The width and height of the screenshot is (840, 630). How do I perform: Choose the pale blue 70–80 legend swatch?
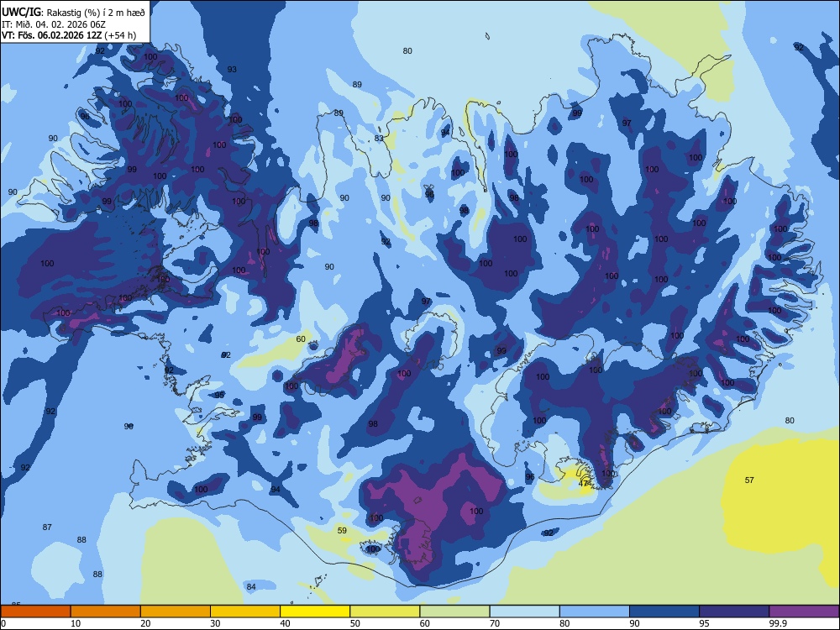[x=524, y=612]
